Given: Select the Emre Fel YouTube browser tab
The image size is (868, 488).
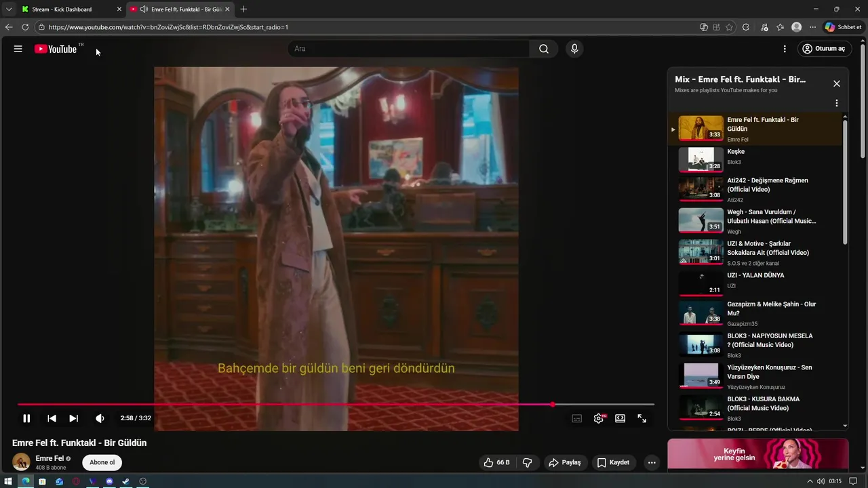Looking at the screenshot, I should tap(181, 9).
